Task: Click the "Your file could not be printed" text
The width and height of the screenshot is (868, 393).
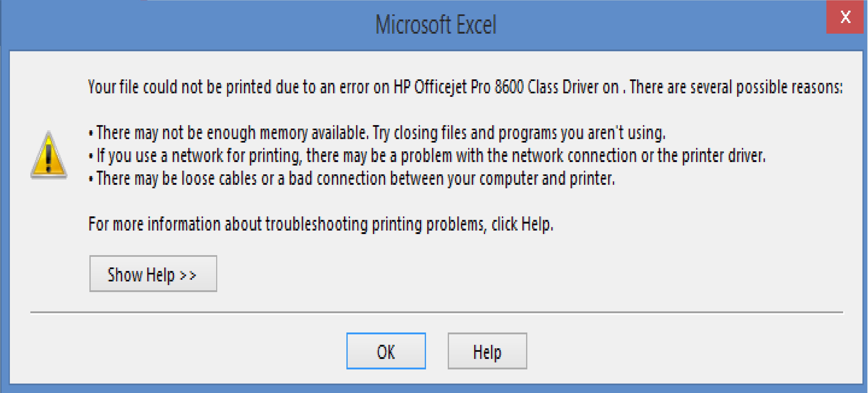Action: pos(179,87)
